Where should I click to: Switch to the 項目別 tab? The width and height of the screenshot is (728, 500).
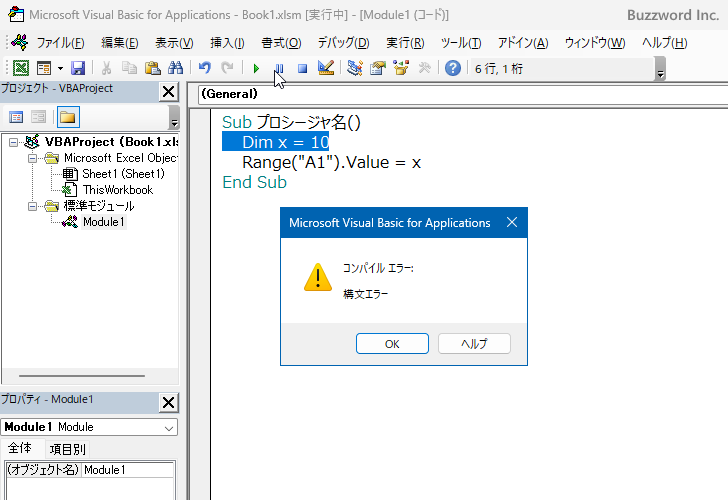68,449
